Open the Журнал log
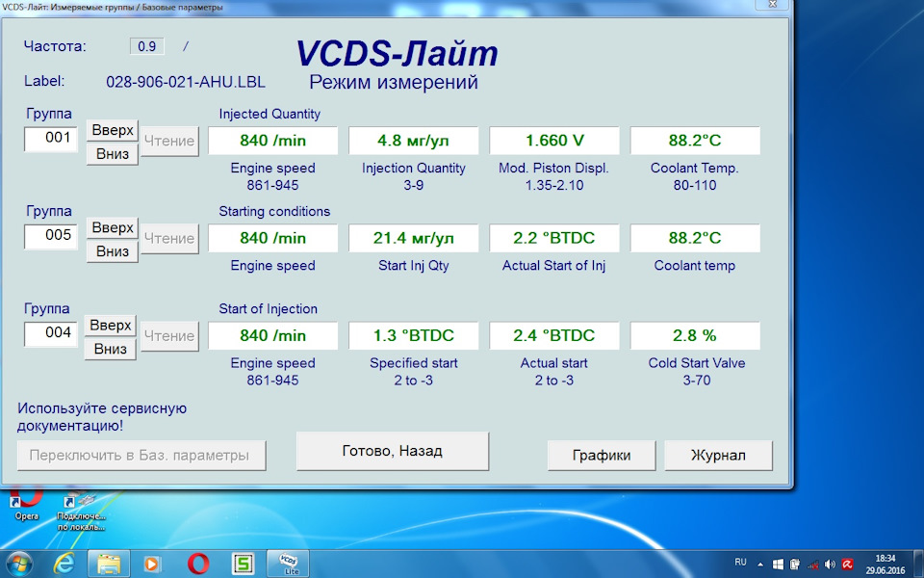Viewport: 924px width, 578px height. pos(718,456)
